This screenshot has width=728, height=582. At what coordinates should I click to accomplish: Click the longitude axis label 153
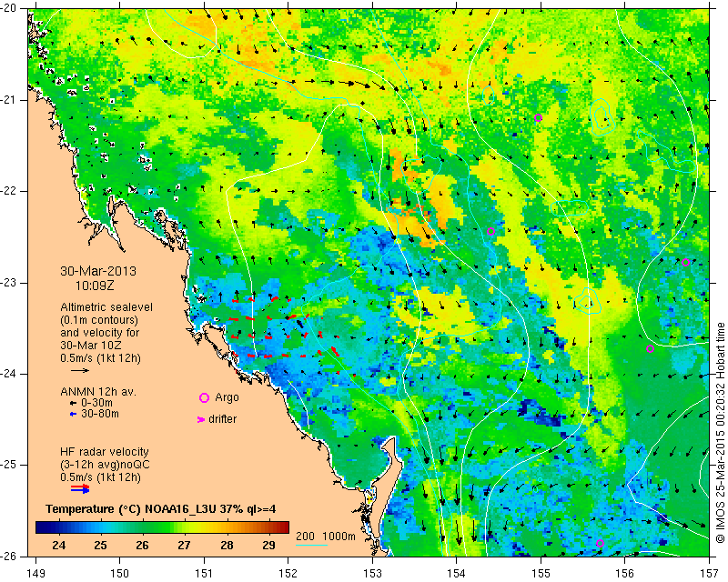coord(372,574)
